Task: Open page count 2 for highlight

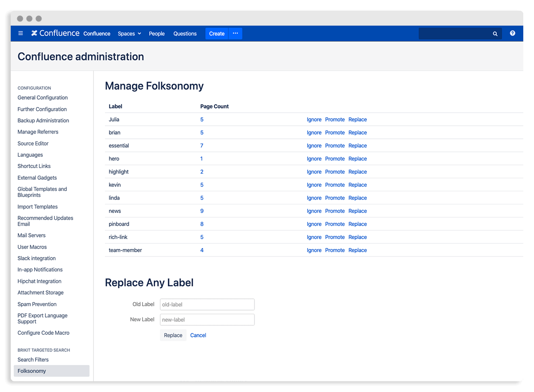Action: [202, 172]
